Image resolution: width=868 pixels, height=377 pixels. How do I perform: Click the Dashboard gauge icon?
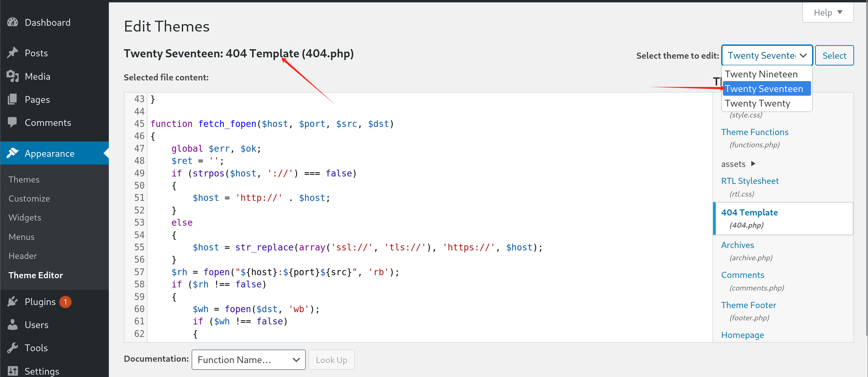click(x=13, y=22)
